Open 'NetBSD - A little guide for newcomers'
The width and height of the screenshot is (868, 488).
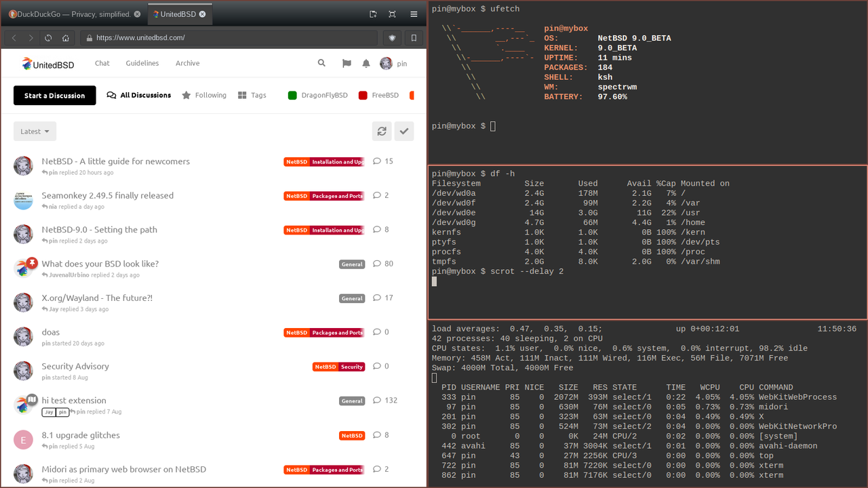tap(116, 161)
